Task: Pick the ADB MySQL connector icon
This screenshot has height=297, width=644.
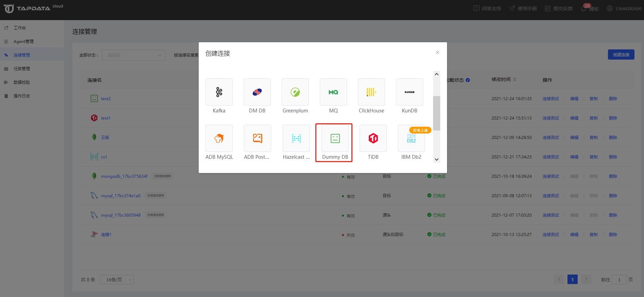Action: 219,138
